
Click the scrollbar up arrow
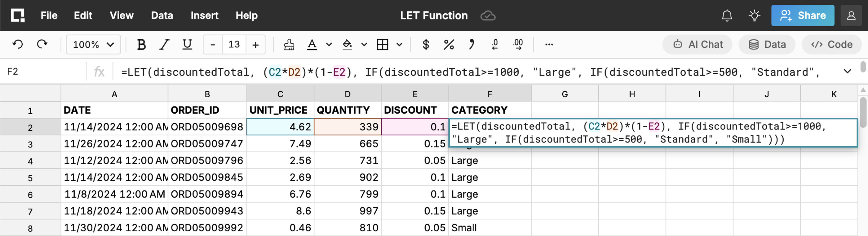[x=863, y=90]
